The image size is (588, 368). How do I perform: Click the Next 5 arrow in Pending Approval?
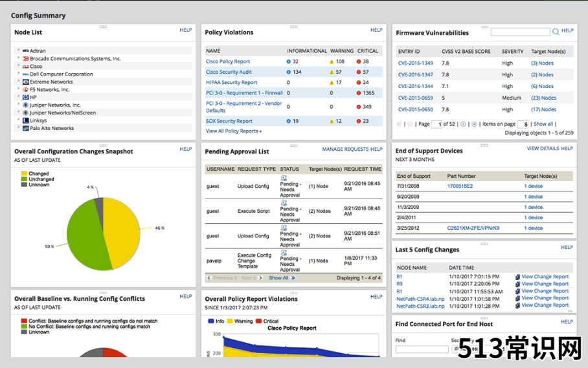coord(260,277)
